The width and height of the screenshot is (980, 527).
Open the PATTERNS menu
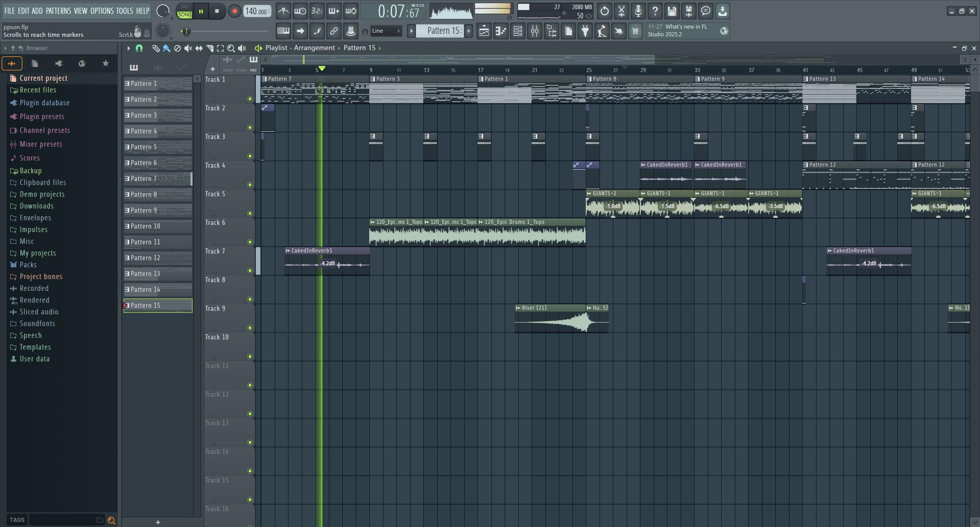point(58,11)
